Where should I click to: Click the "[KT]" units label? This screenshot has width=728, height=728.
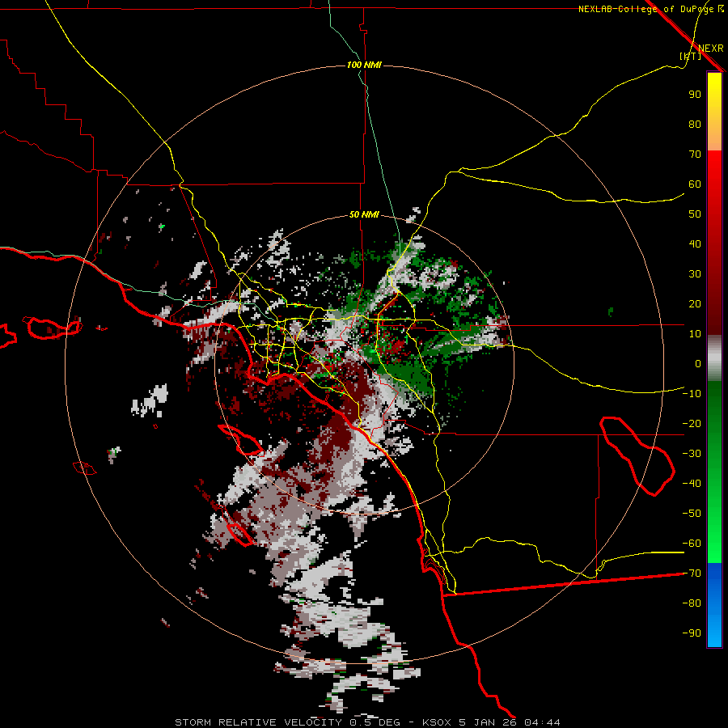click(x=690, y=56)
